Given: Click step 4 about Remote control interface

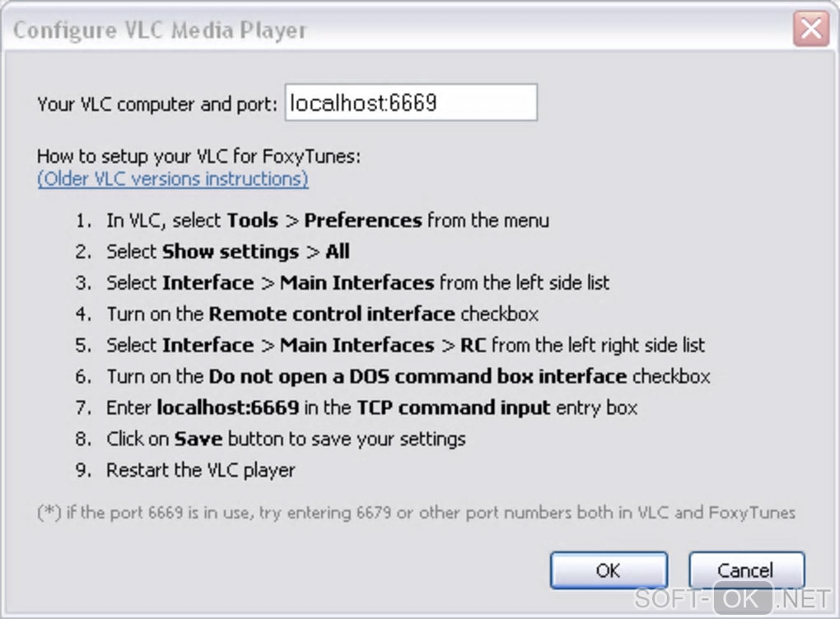Looking at the screenshot, I should click(322, 314).
